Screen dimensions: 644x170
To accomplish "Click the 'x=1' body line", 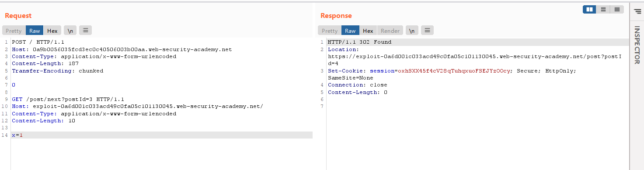I will click(17, 135).
